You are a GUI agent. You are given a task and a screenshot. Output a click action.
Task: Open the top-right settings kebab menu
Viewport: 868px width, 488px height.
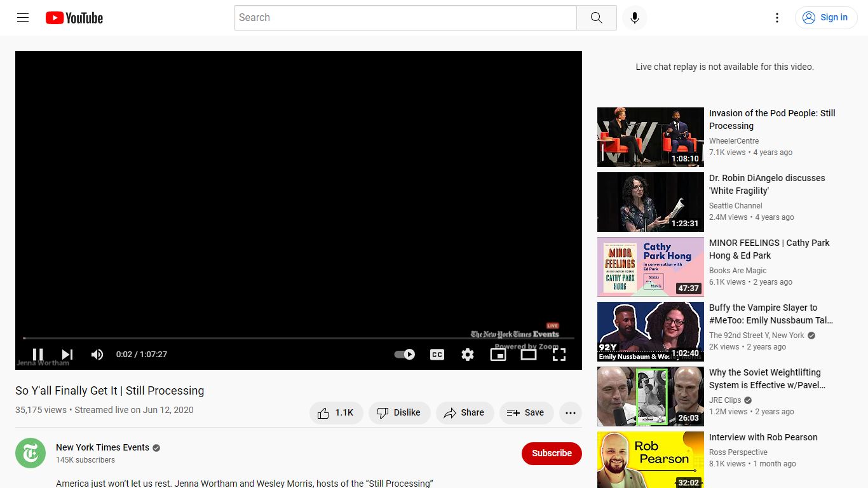point(776,18)
